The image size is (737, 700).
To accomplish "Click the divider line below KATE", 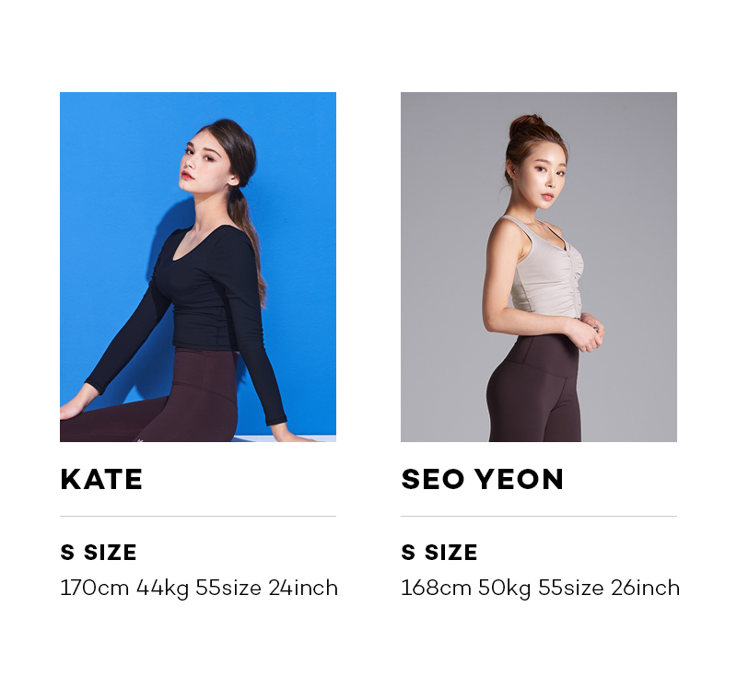I will [198, 516].
